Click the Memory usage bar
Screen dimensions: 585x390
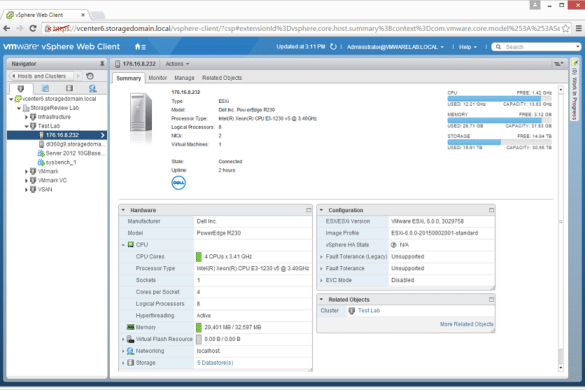coord(499,120)
